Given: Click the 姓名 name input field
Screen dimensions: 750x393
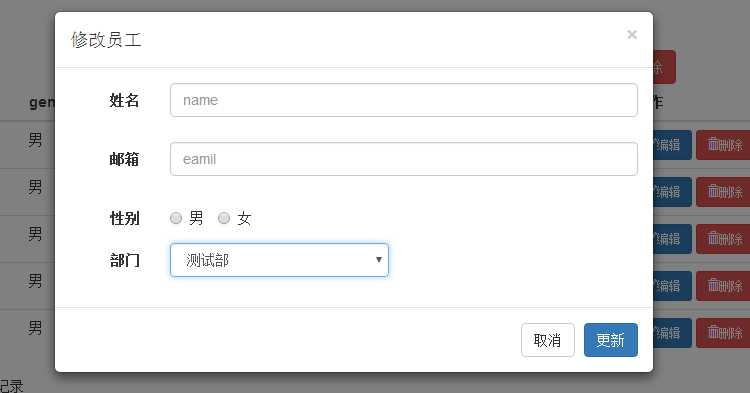Looking at the screenshot, I should coord(404,100).
